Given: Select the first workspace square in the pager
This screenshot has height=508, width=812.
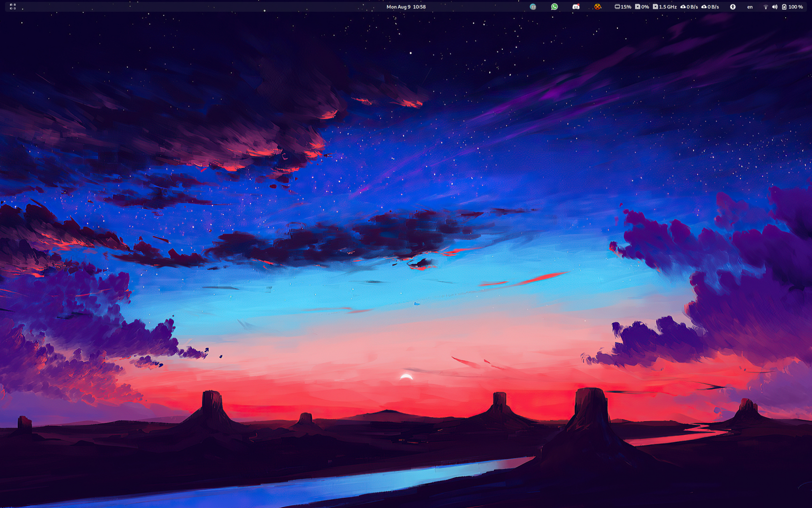Looking at the screenshot, I should [11, 5].
